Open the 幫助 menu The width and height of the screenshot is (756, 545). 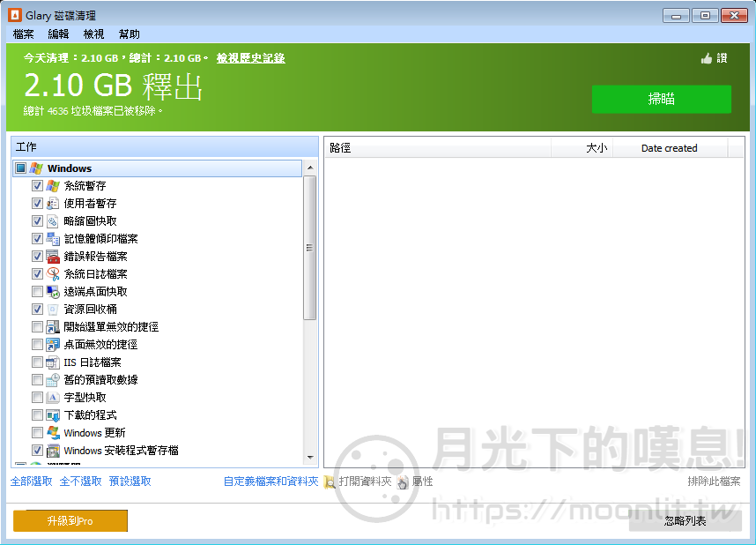click(x=129, y=34)
